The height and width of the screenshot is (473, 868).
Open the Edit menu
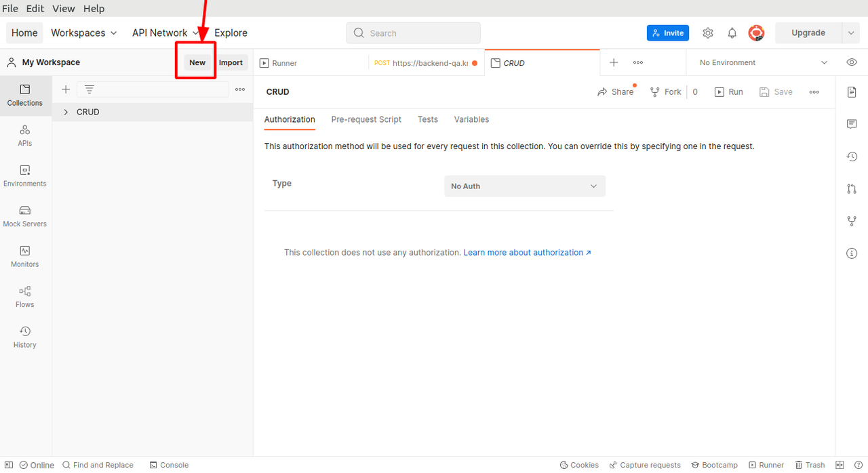click(35, 9)
